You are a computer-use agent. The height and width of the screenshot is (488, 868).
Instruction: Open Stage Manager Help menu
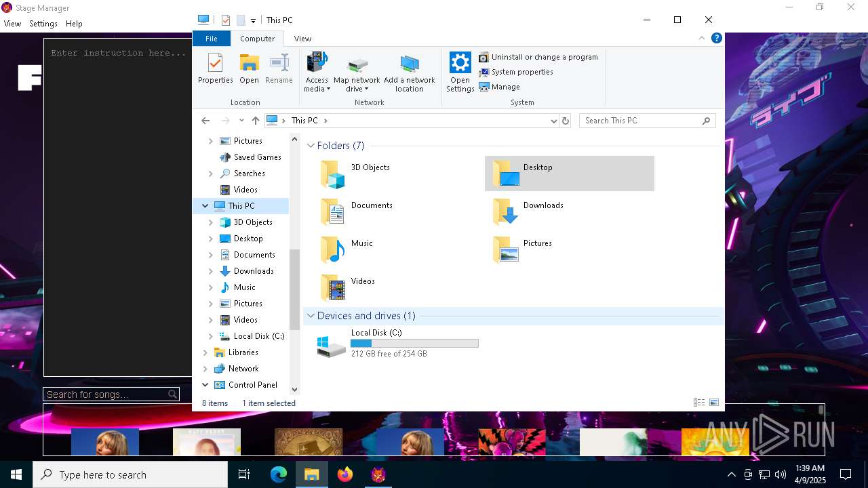coord(74,24)
